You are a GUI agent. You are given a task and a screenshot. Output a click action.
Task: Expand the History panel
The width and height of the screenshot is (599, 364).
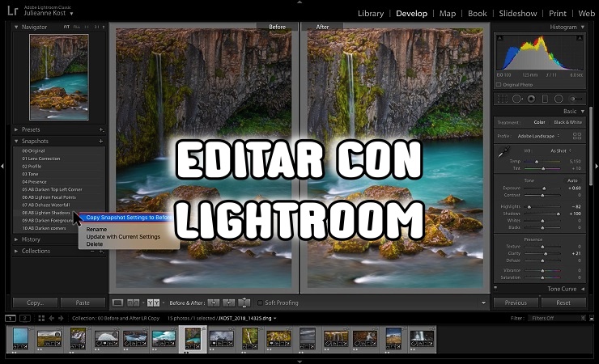coord(16,239)
